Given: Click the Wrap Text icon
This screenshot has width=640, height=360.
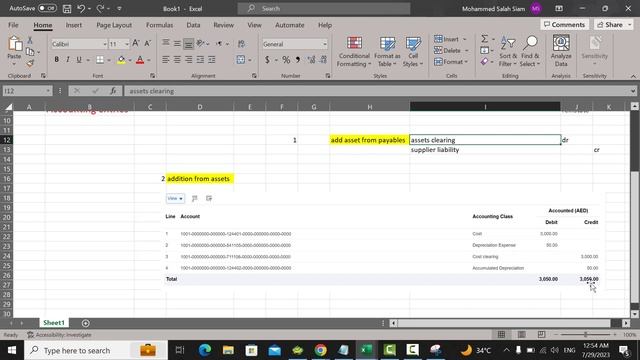Looking at the screenshot, I should click(241, 44).
